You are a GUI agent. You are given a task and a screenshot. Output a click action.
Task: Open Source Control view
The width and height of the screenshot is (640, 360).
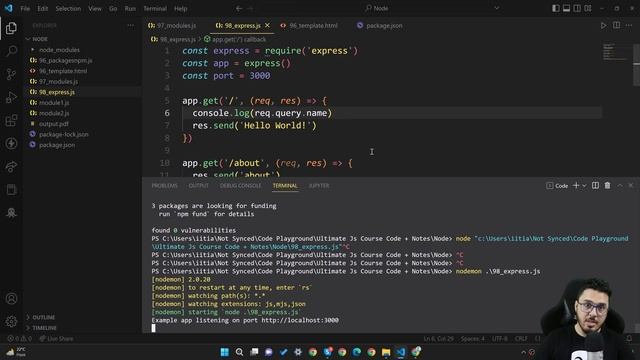pyautogui.click(x=11, y=74)
